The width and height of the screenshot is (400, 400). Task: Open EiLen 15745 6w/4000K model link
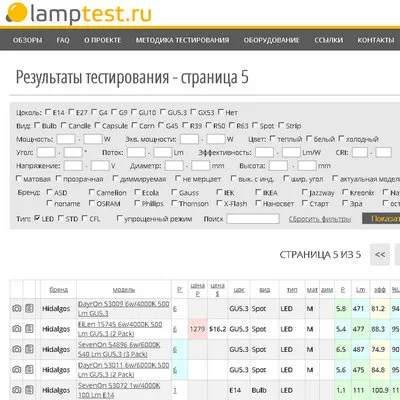click(120, 329)
